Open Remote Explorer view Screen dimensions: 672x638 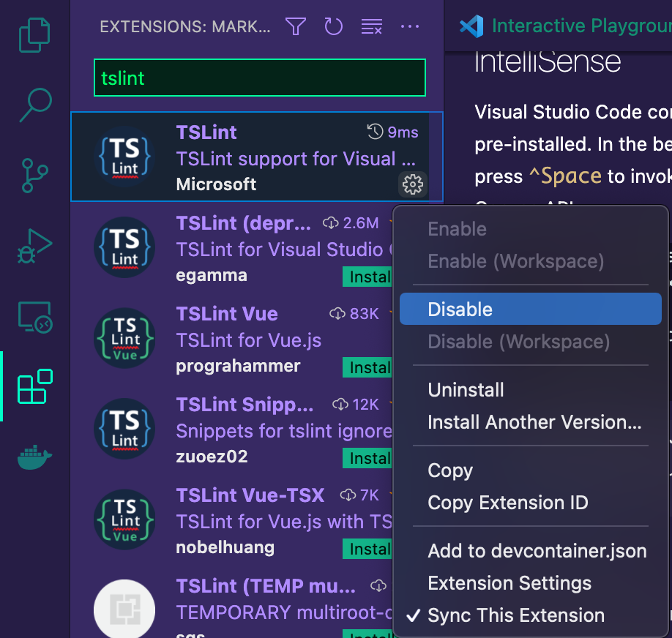(x=35, y=317)
